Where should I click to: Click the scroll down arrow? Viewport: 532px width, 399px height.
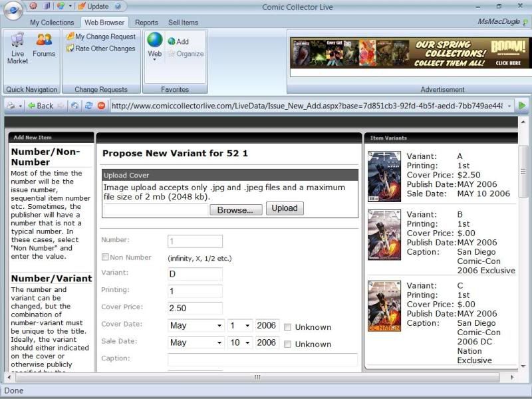tap(523, 366)
